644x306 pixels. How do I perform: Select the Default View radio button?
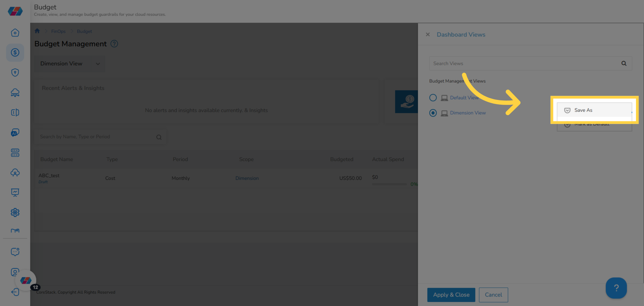pyautogui.click(x=433, y=97)
